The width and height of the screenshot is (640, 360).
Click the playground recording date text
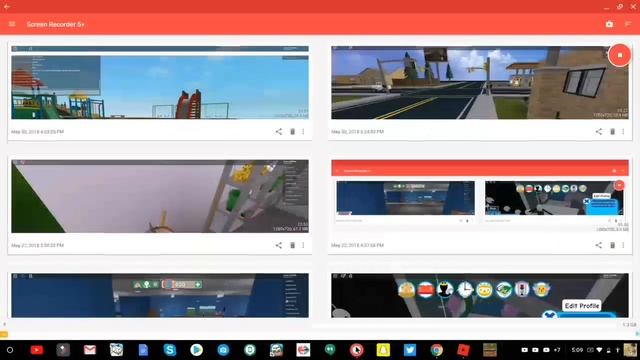click(38, 132)
